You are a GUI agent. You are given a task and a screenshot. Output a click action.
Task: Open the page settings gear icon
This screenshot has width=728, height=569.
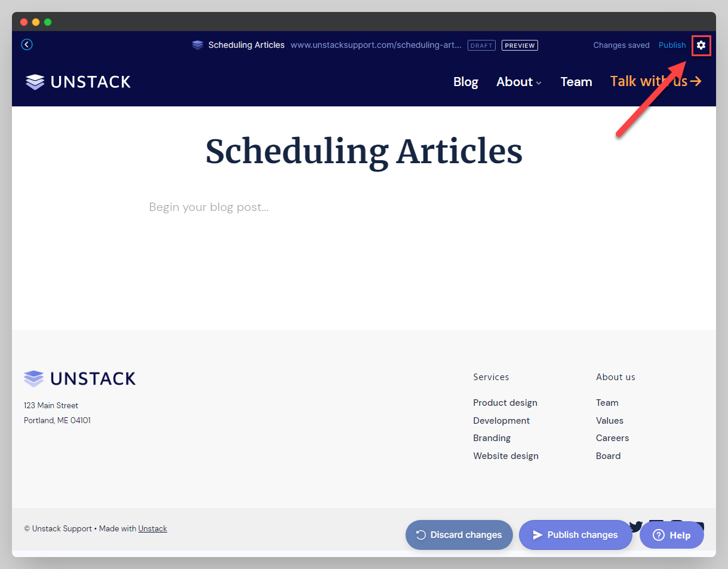701,45
